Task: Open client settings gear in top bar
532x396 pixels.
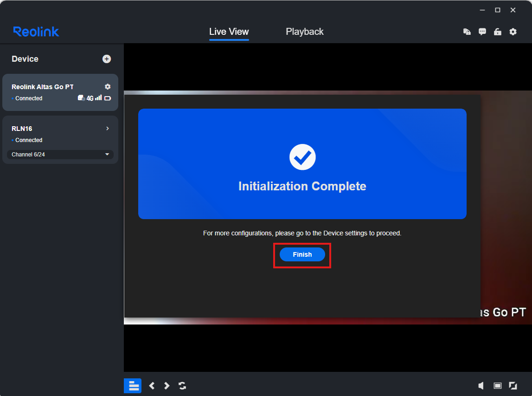Action: point(513,32)
